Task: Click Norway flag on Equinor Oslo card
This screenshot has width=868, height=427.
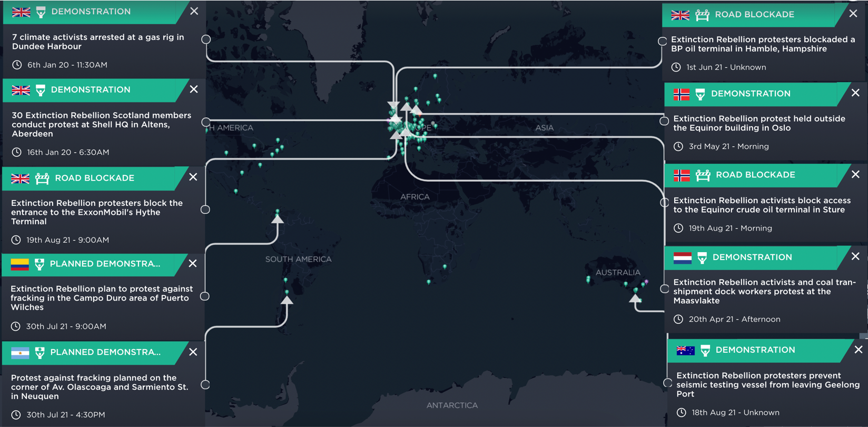Action: coord(682,94)
